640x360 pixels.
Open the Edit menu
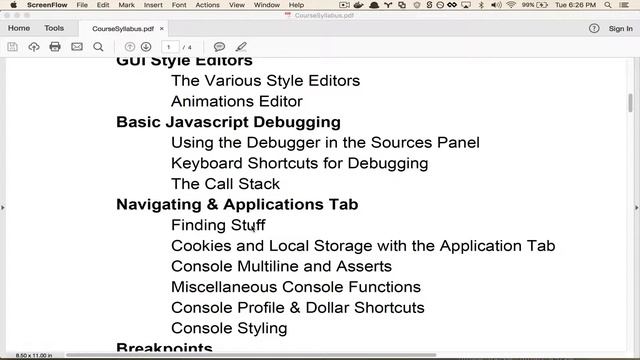103,5
